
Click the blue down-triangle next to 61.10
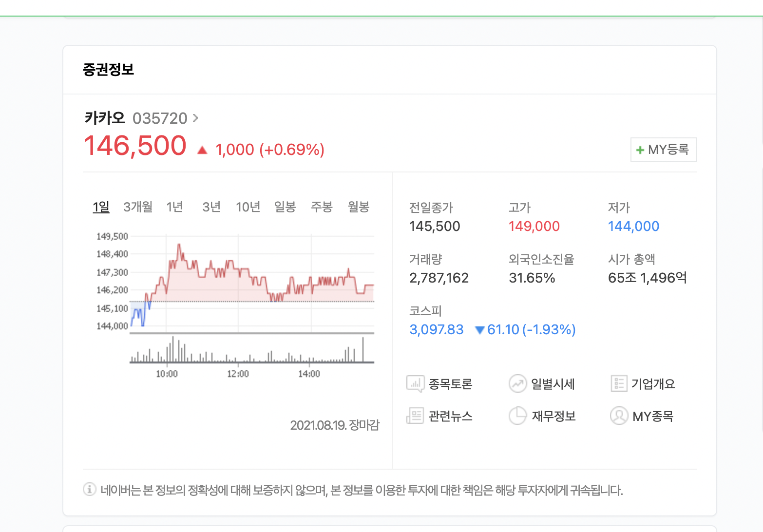(x=479, y=330)
